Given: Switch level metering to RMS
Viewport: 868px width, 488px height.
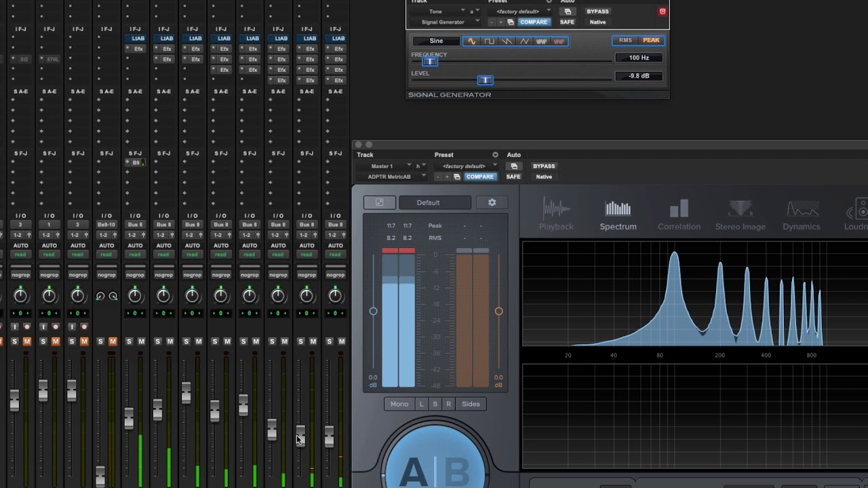Looking at the screenshot, I should click(625, 41).
